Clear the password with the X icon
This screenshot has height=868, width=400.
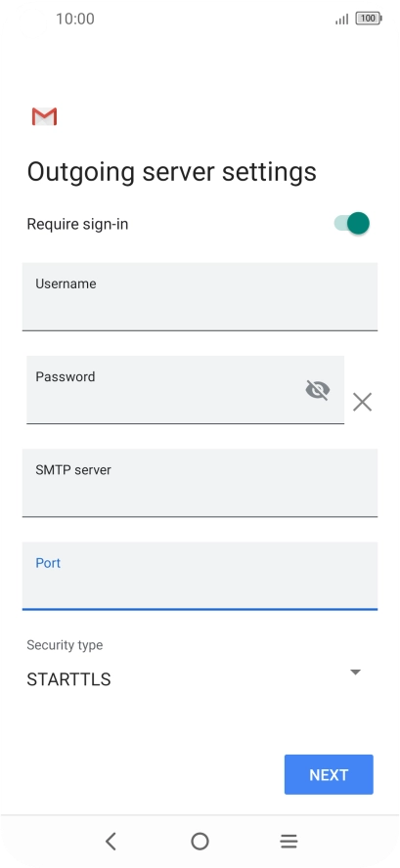(x=362, y=402)
